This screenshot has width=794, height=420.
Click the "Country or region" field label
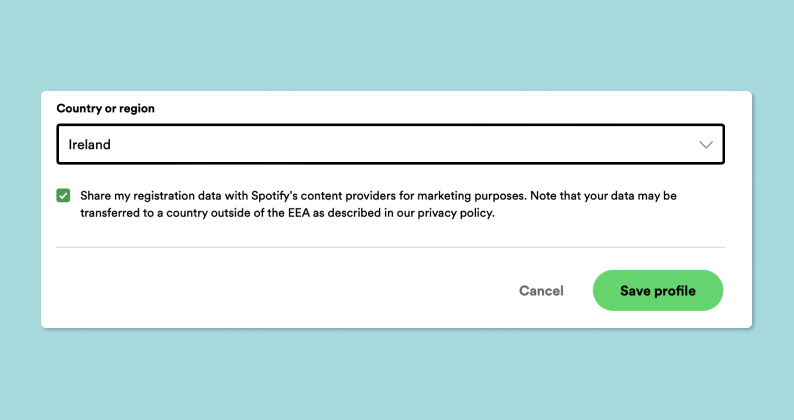(105, 108)
